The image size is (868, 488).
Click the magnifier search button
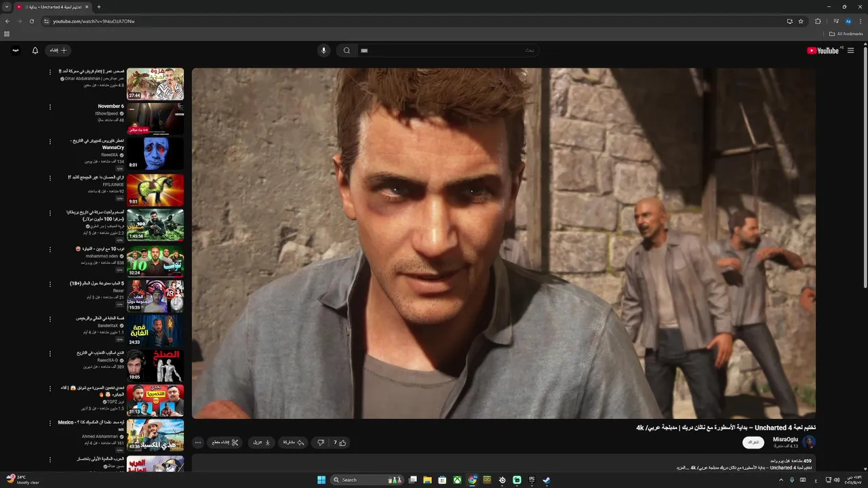tap(347, 50)
